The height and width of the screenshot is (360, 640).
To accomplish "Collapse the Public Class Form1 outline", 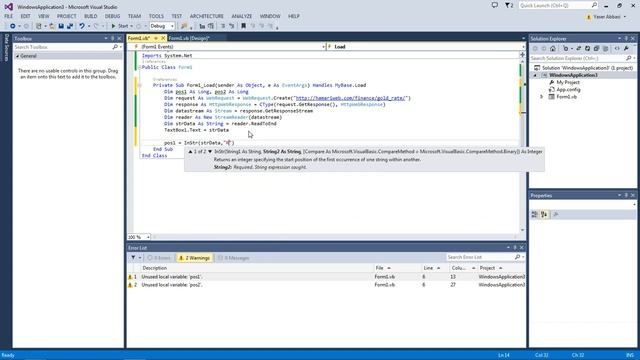I will tap(140, 67).
